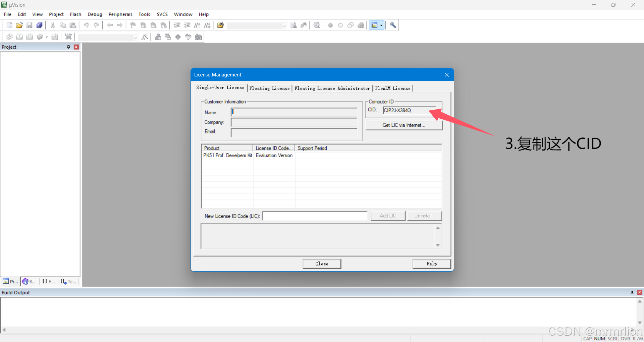Close the License Management dialog with X
Viewport: 644px width, 342px height.
click(x=447, y=75)
